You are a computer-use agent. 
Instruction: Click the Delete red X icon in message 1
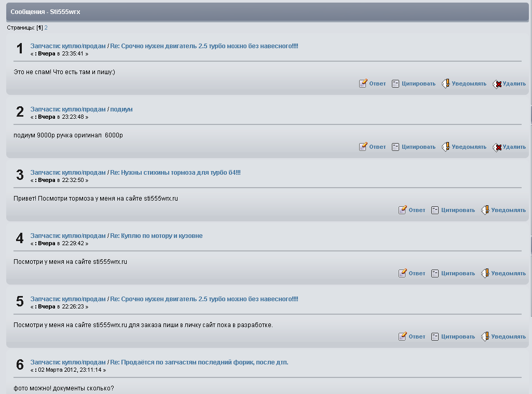pos(497,84)
